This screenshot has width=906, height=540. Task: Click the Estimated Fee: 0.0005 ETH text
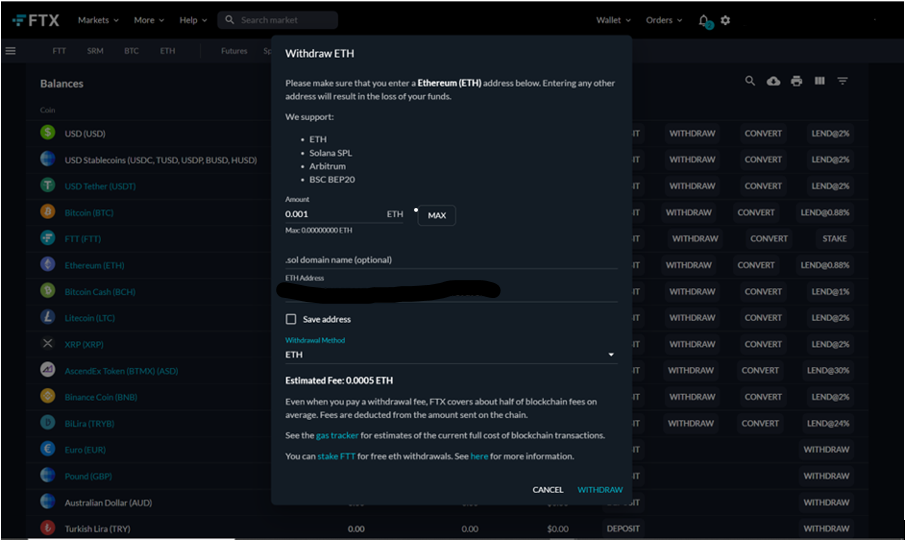point(339,381)
